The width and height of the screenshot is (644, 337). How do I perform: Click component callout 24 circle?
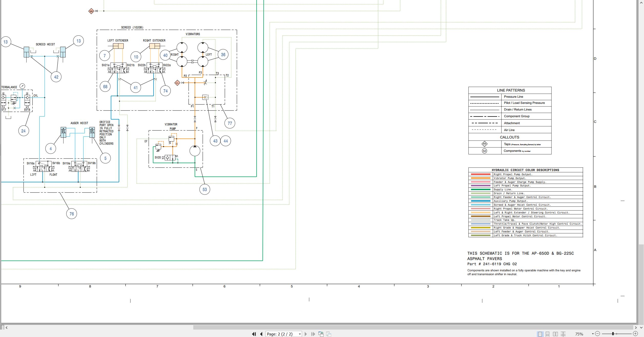[x=24, y=131]
